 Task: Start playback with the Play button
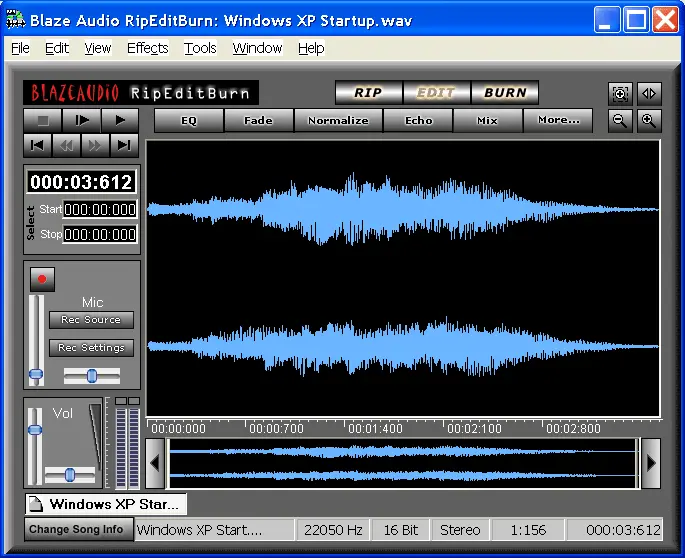tap(120, 120)
